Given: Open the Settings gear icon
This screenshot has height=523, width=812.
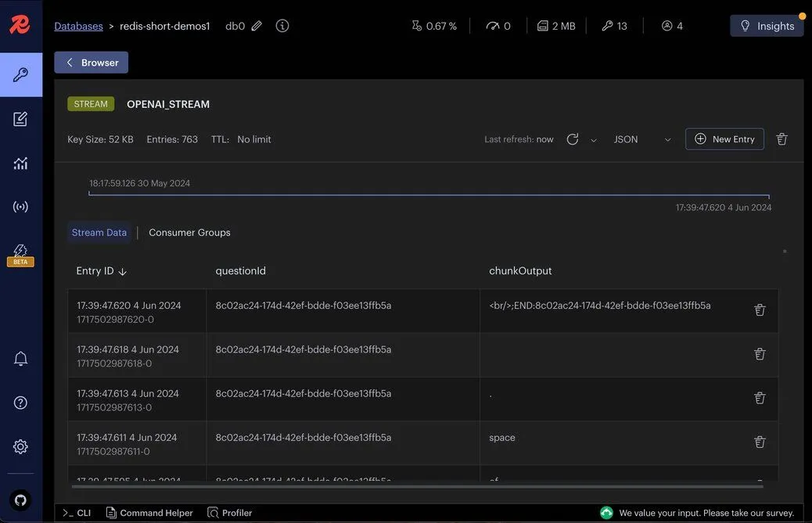Looking at the screenshot, I should 21,446.
